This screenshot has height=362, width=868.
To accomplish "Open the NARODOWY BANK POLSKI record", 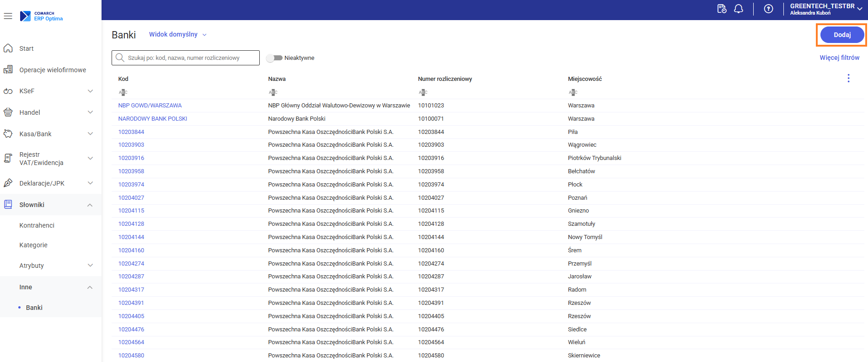I will (153, 119).
